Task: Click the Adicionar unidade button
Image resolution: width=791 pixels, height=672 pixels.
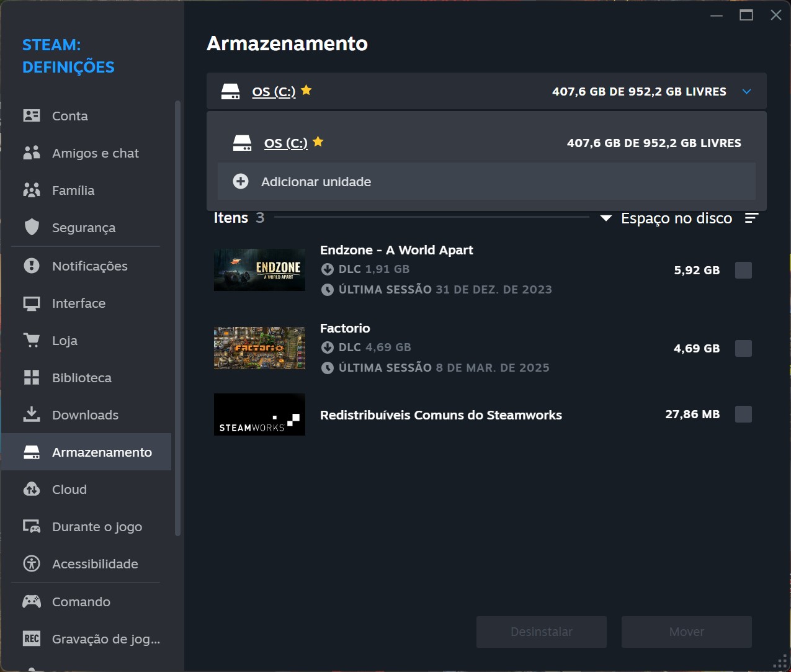Action: [x=316, y=181]
